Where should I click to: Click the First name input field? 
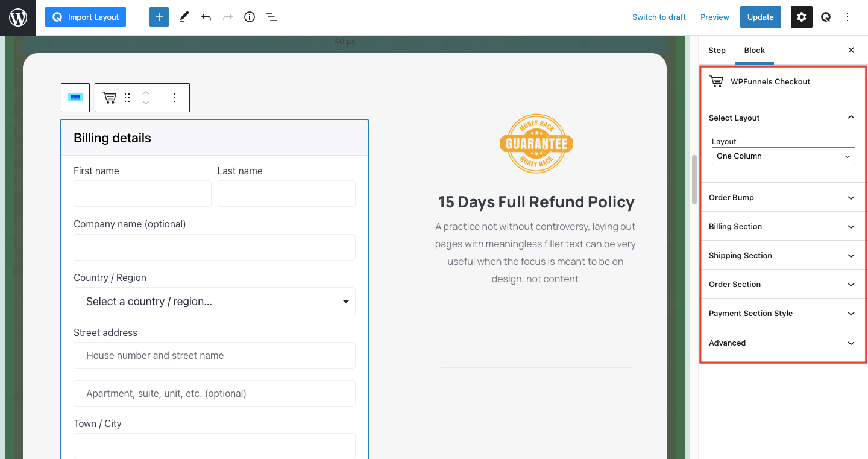(x=142, y=194)
